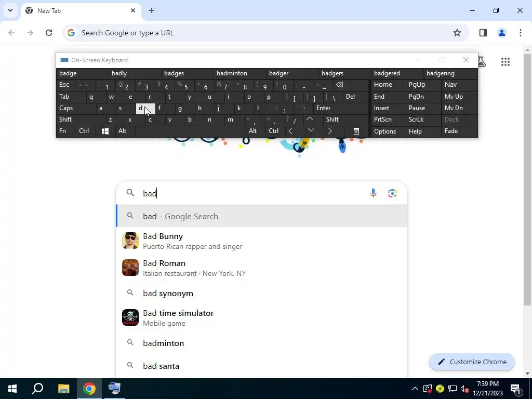Select 'badminton' search suggestion
This screenshot has height=399, width=532.
click(262, 343)
